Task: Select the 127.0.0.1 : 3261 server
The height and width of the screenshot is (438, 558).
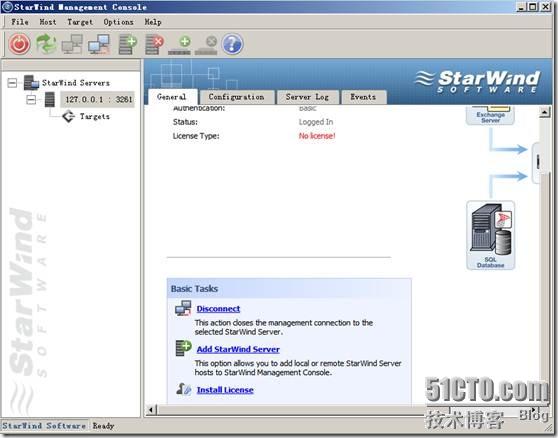Action: tap(98, 99)
